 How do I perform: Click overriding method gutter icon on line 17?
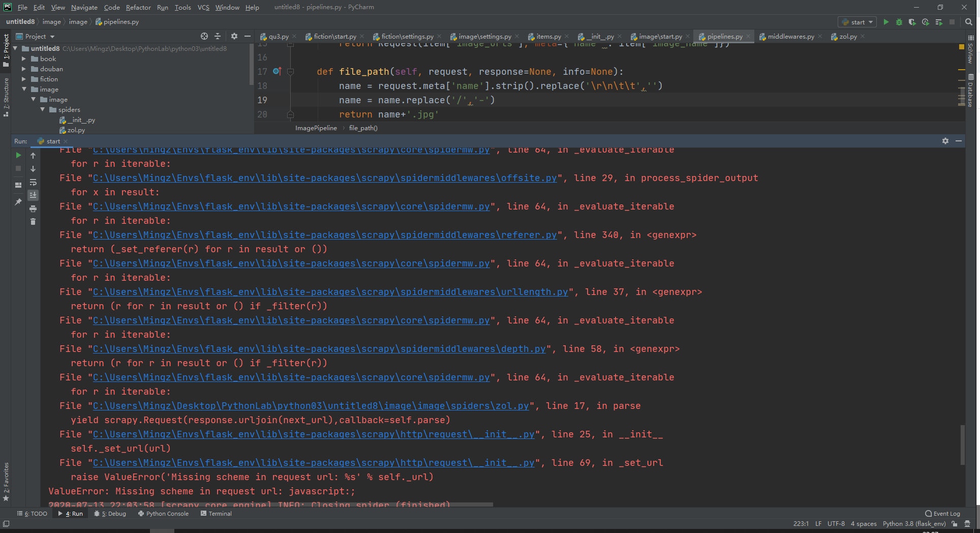click(x=277, y=71)
